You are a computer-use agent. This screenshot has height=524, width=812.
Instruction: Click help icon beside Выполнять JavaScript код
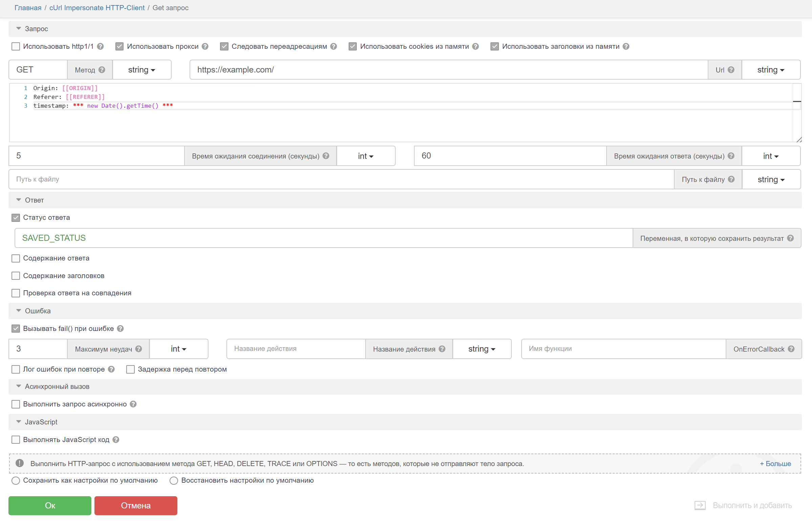pyautogui.click(x=116, y=440)
